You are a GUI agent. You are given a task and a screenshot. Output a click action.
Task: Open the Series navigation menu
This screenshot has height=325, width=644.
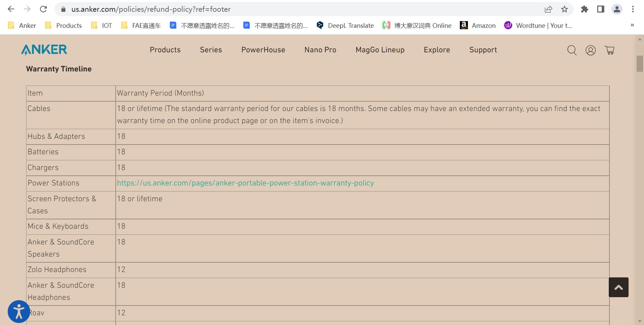click(211, 50)
